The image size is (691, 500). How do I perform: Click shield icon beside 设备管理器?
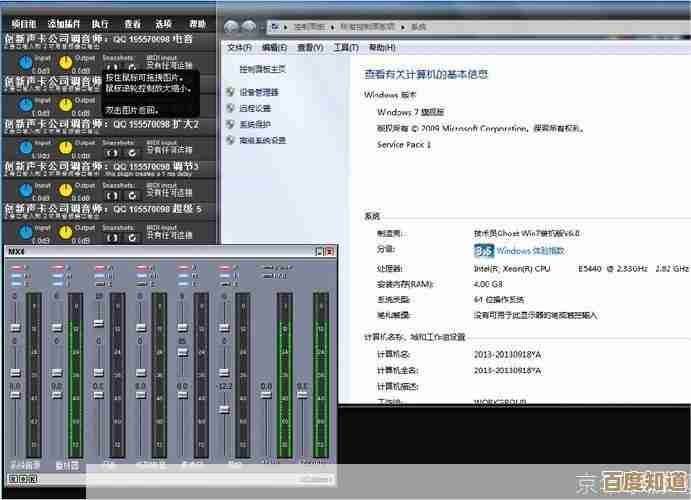(231, 92)
